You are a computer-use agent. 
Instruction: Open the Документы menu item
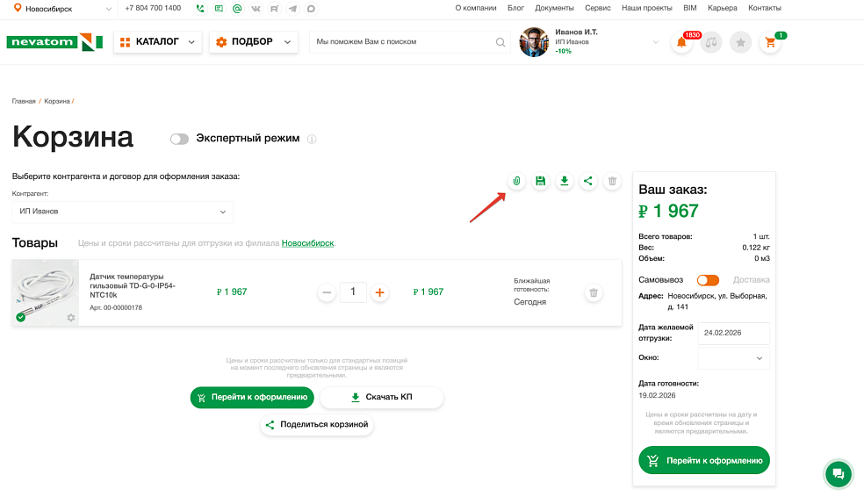click(554, 8)
